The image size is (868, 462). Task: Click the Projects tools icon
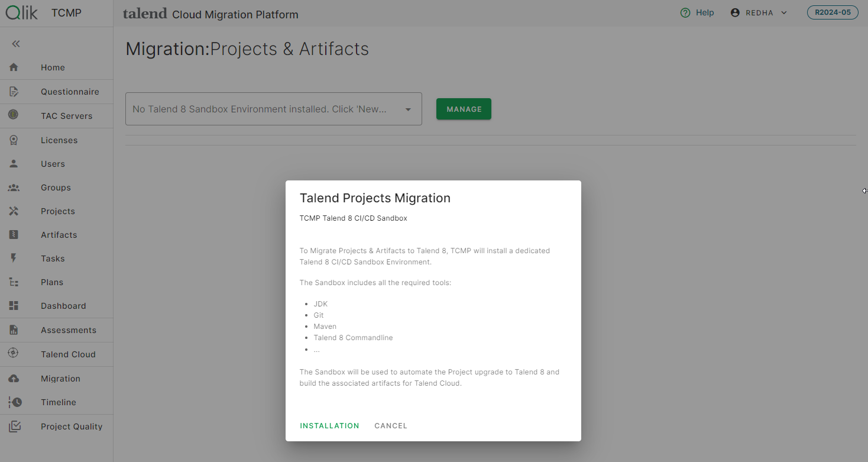(14, 211)
